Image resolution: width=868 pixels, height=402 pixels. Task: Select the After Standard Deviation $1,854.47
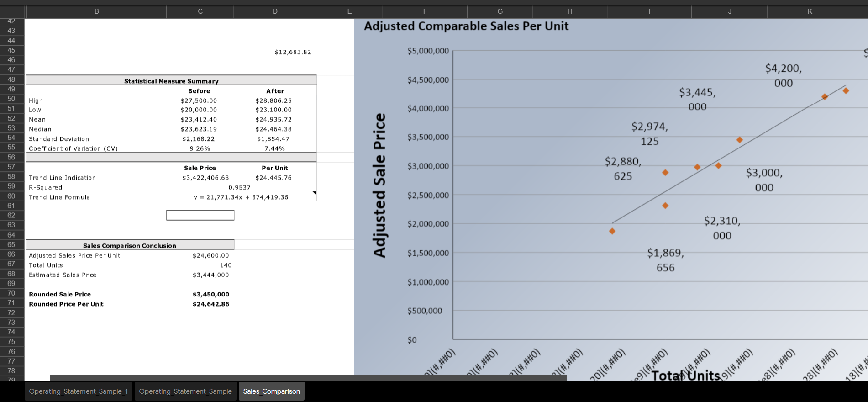[x=274, y=139]
